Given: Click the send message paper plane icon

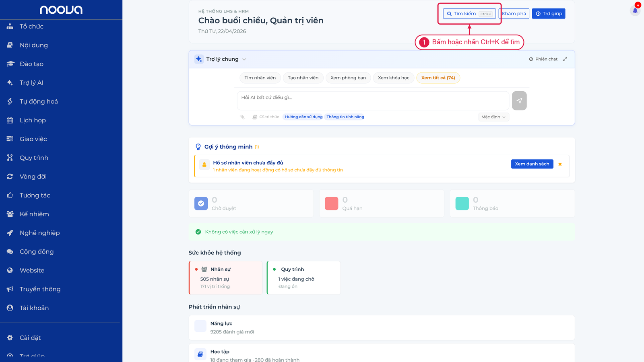Looking at the screenshot, I should point(519,101).
